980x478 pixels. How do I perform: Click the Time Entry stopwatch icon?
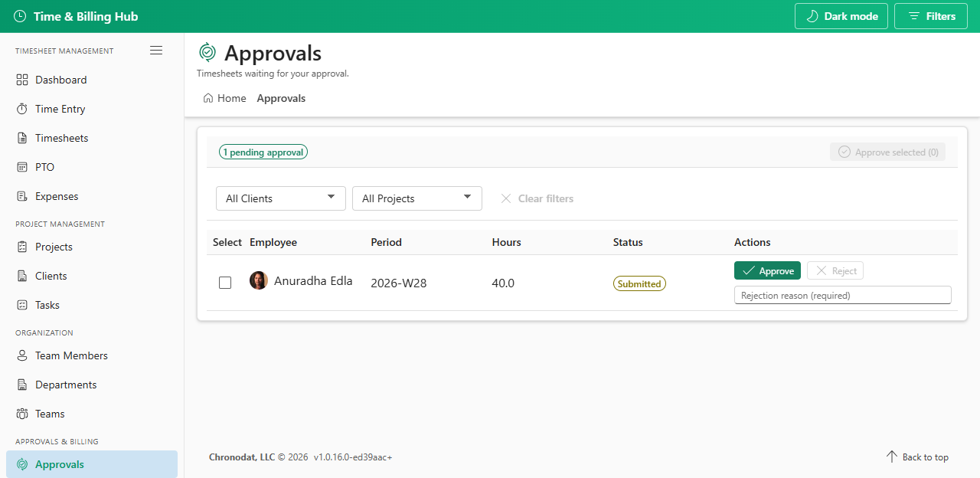22,109
